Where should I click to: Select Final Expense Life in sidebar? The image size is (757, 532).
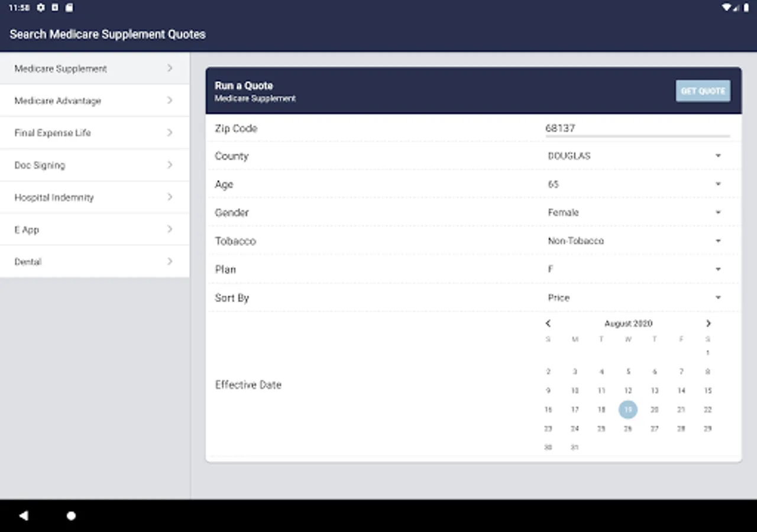tap(95, 133)
